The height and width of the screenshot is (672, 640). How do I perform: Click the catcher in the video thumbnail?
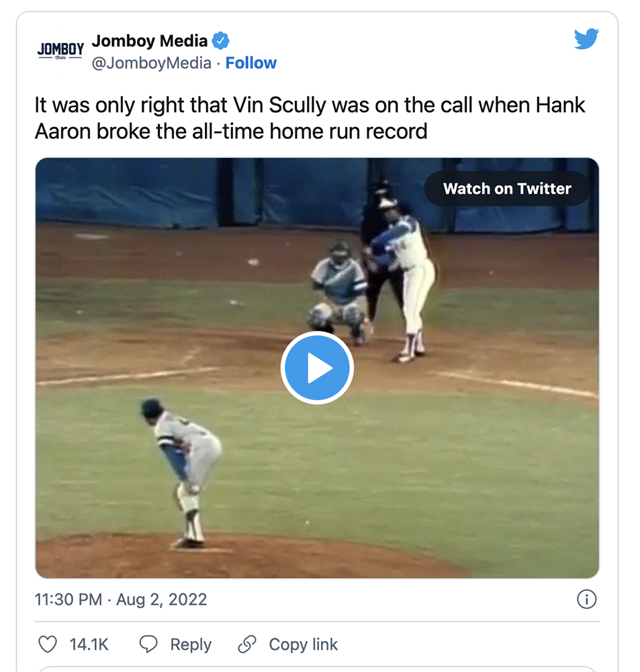pyautogui.click(x=340, y=289)
